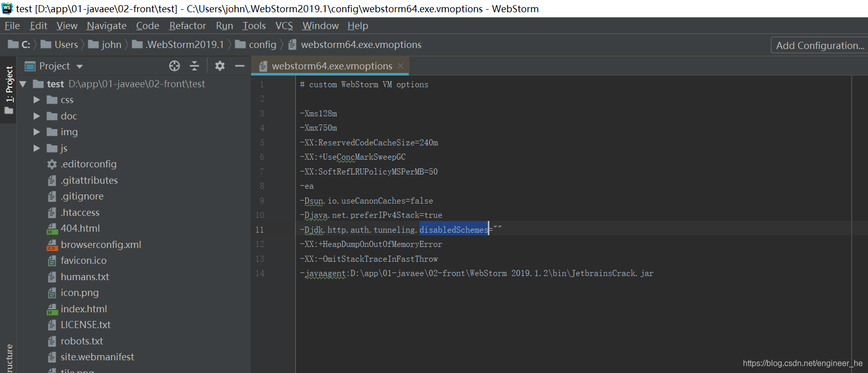Screen dimensions: 868x373
Task: Place cursor on the -Xmx750m line
Action: 318,128
